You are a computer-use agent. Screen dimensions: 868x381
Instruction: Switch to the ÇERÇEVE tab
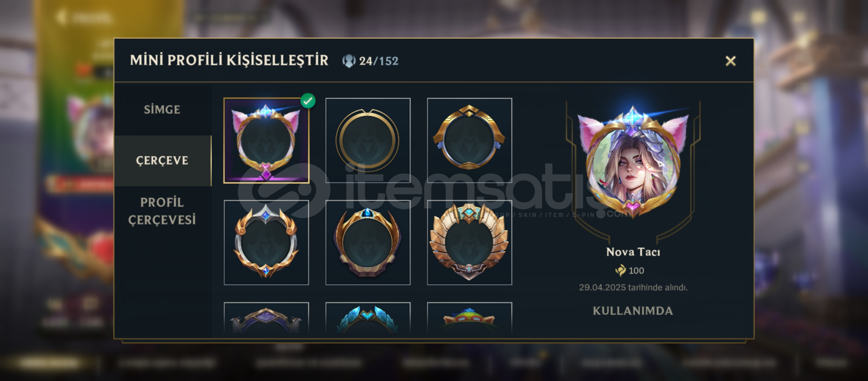pyautogui.click(x=162, y=161)
